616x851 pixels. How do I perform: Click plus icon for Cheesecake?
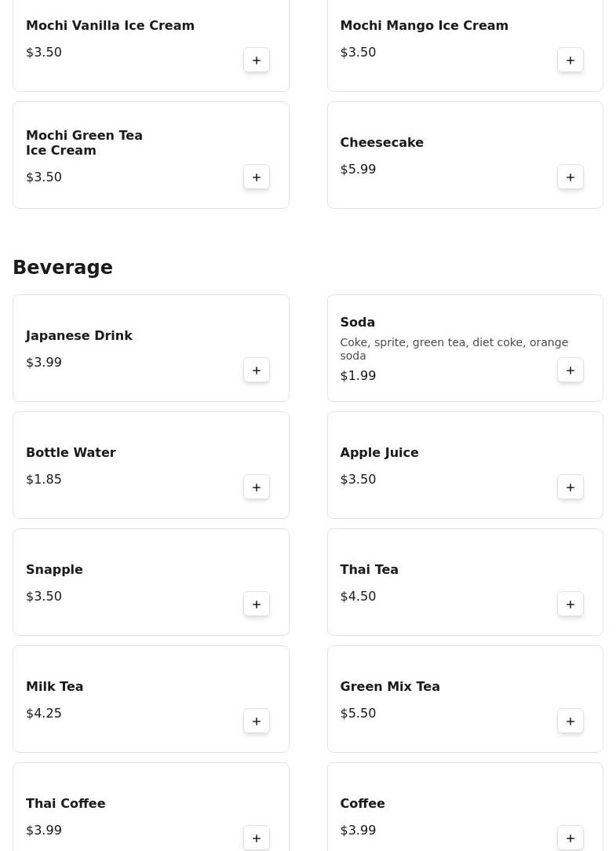pos(570,177)
